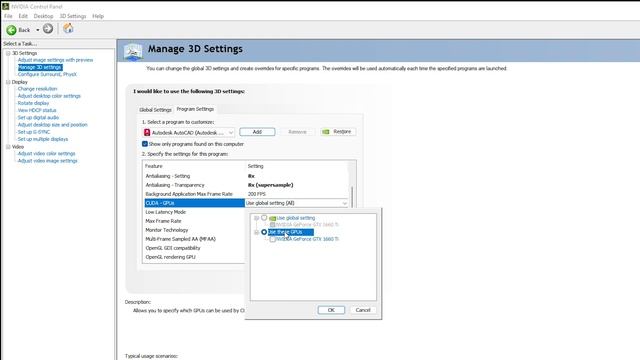
Task: Open Set up G-SYNC task
Action: pos(33,132)
